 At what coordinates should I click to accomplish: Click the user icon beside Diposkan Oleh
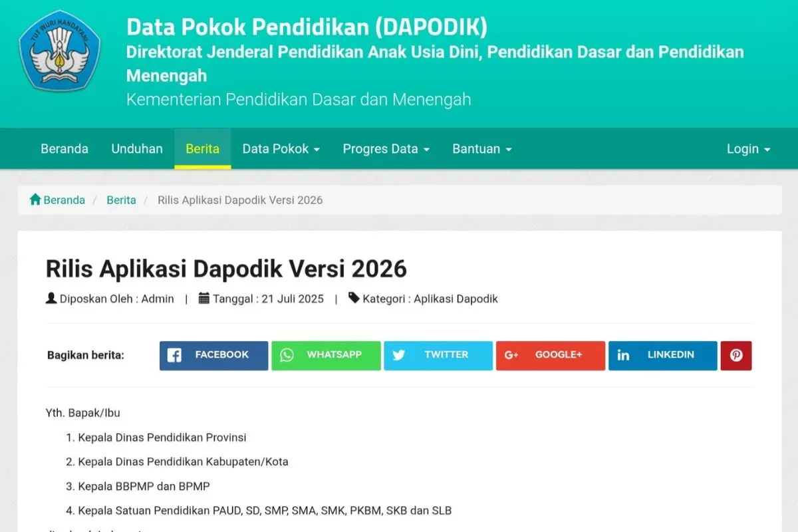pos(51,298)
